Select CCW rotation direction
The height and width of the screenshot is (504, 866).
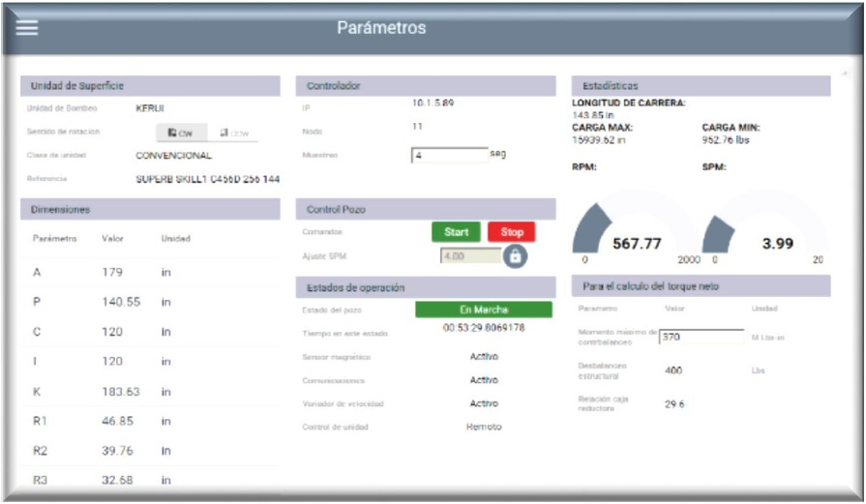pyautogui.click(x=232, y=133)
